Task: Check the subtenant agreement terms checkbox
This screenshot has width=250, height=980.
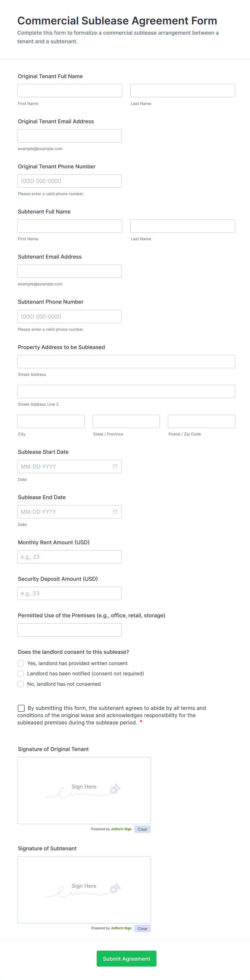Action: (x=21, y=708)
